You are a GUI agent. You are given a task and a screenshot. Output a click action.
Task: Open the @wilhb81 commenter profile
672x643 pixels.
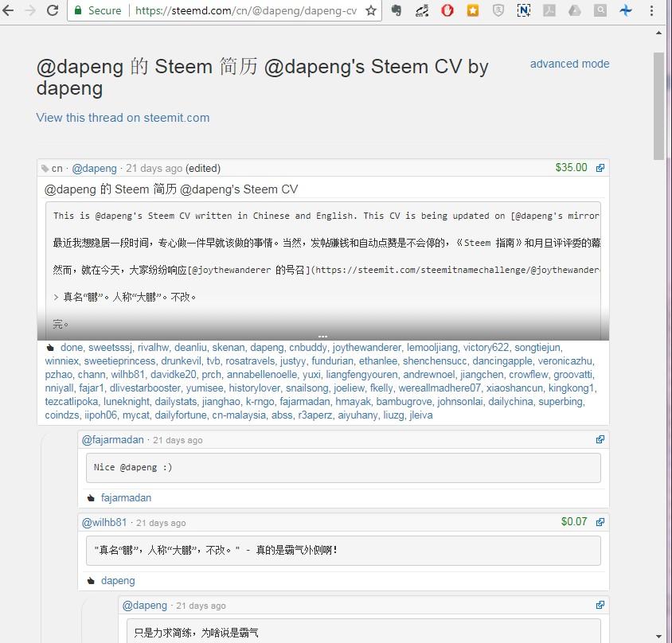[x=104, y=523]
